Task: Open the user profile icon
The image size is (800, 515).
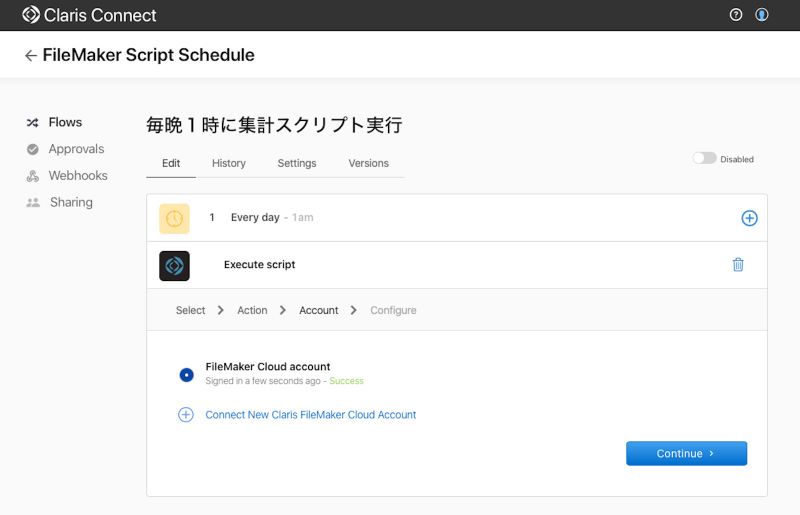Action: (x=762, y=15)
